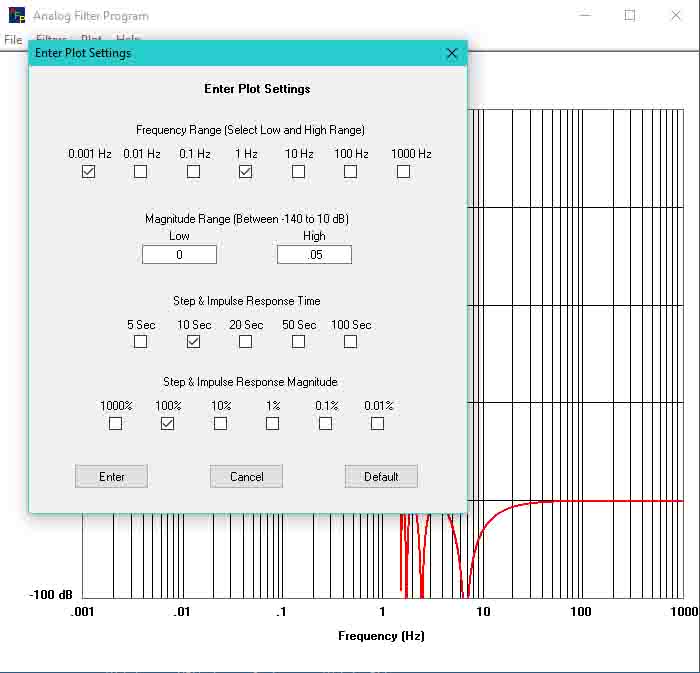Screen dimensions: 700x673
Task: Click the -100 dB axis label
Action: point(51,594)
